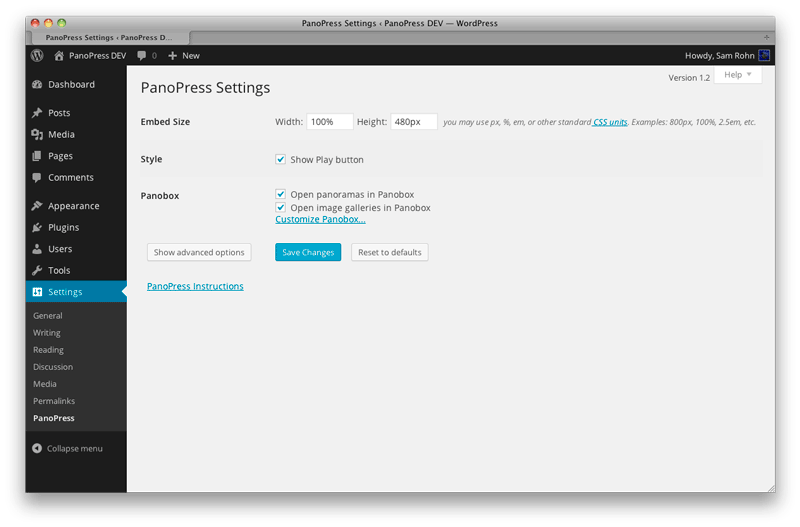Open the Plugins menu label
Image resolution: width=800 pixels, height=527 pixels.
(x=64, y=228)
